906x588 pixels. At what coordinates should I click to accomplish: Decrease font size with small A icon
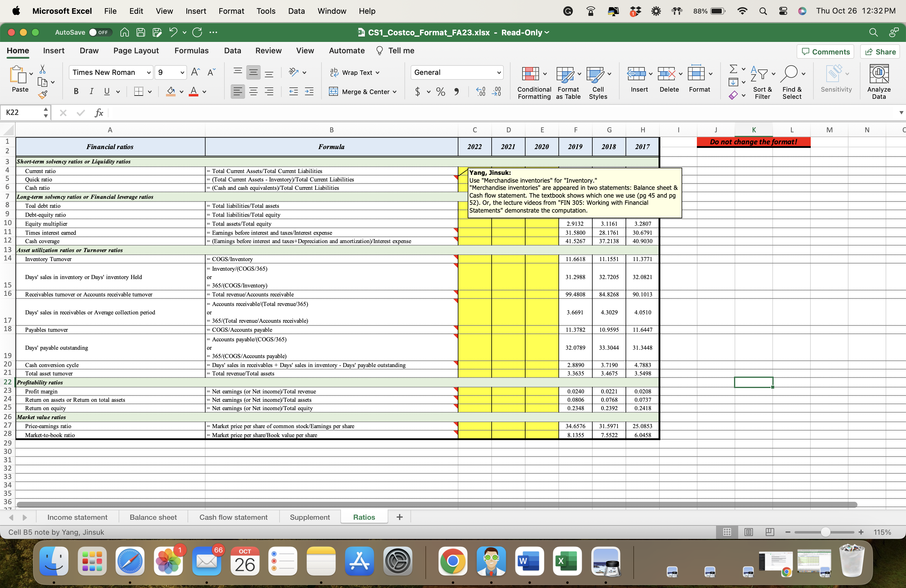click(211, 72)
